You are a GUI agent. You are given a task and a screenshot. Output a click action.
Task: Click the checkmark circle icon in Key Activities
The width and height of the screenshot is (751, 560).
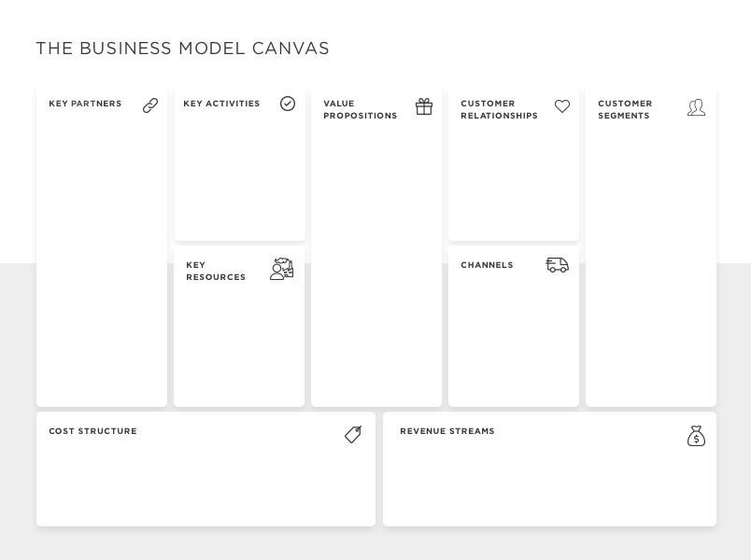pyautogui.click(x=288, y=104)
